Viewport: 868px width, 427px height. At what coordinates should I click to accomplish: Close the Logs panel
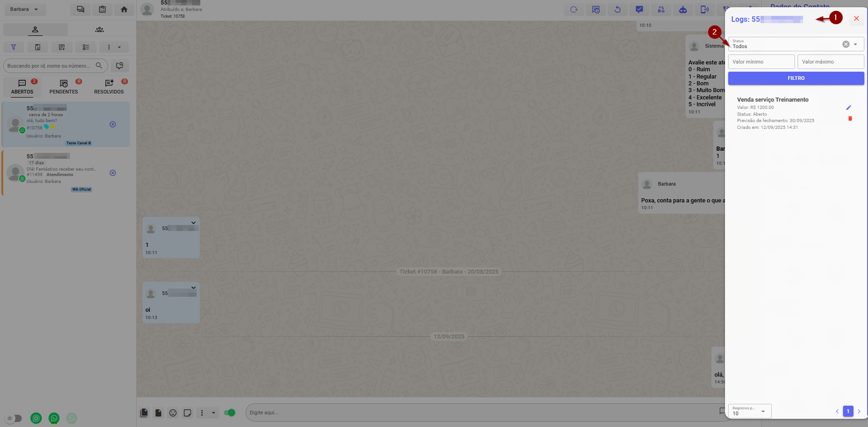tap(856, 19)
